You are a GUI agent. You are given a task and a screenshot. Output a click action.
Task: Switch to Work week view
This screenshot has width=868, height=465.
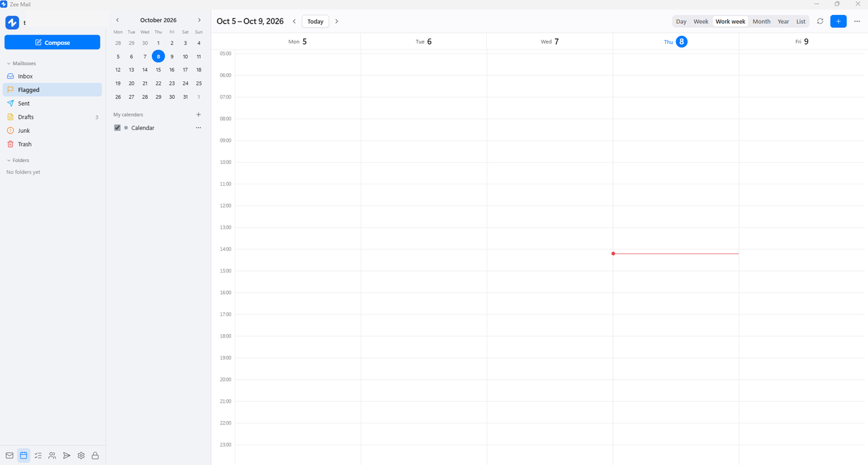pyautogui.click(x=730, y=22)
